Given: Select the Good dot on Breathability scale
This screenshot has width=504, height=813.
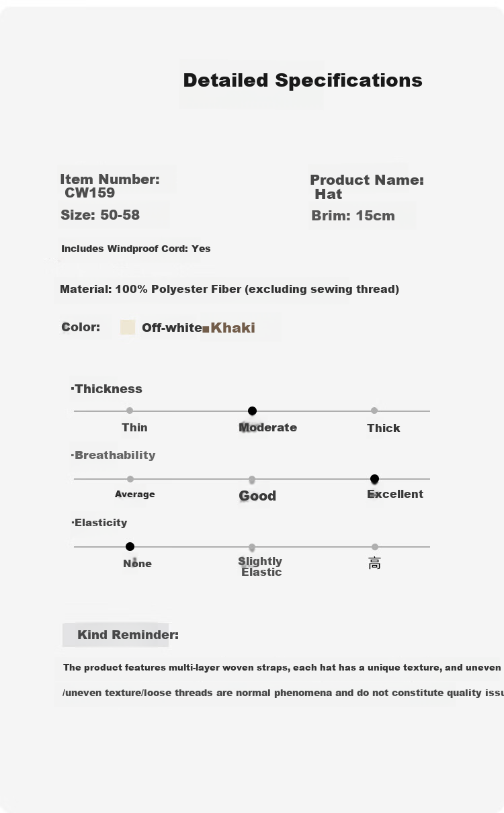Looking at the screenshot, I should coord(252,480).
